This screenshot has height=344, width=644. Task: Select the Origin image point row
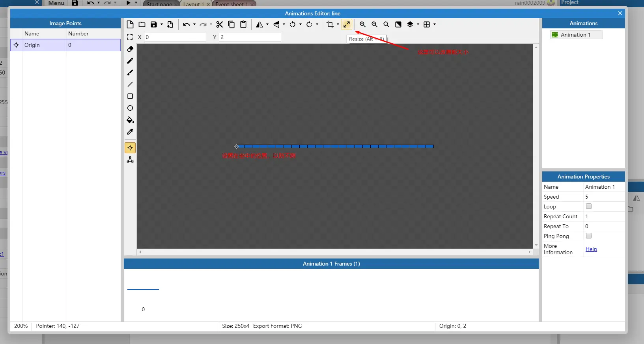[65, 45]
